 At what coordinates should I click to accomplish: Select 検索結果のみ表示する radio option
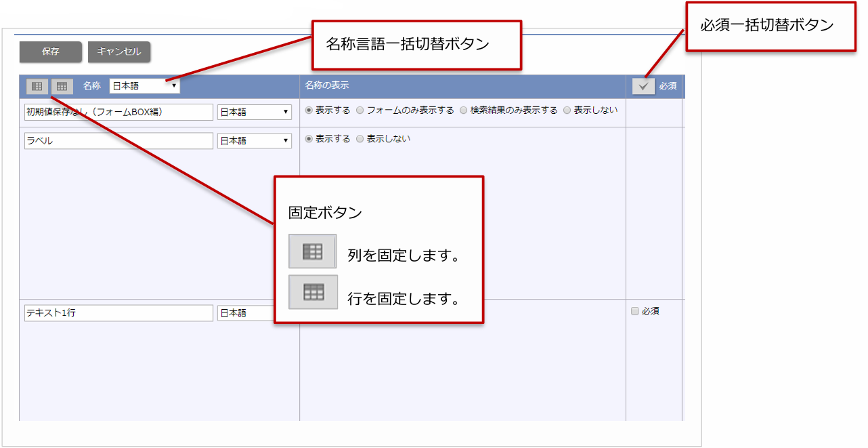coord(464,110)
